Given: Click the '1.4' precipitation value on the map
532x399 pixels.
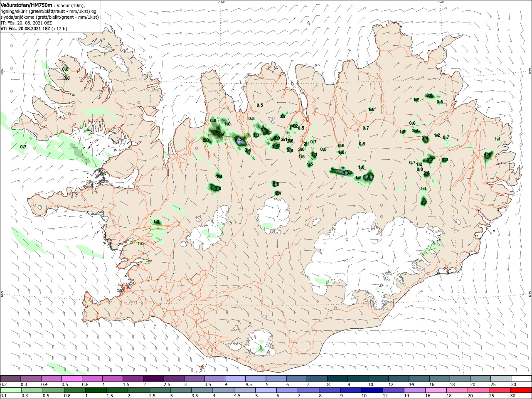Looking at the screenshot, I should pos(219,177).
